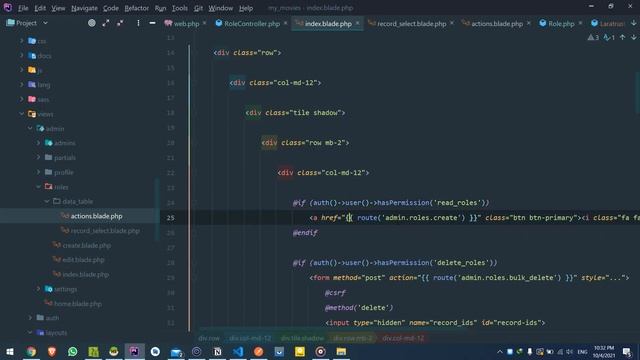Expand the auth folder

(30, 318)
